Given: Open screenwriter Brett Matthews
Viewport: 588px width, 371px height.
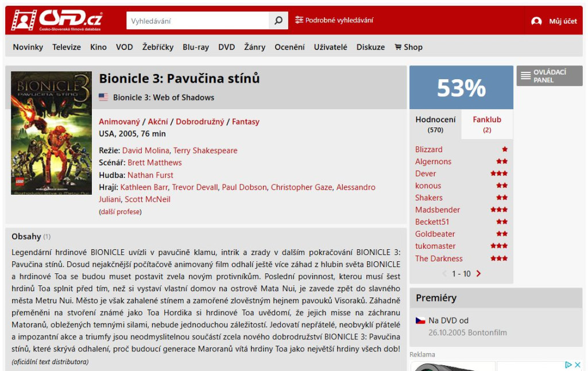Looking at the screenshot, I should coord(154,163).
